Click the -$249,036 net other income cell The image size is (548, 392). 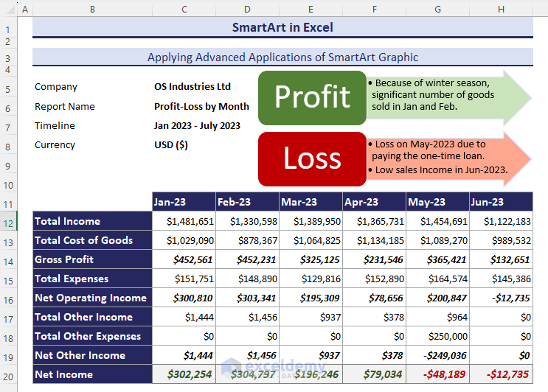[437, 355]
